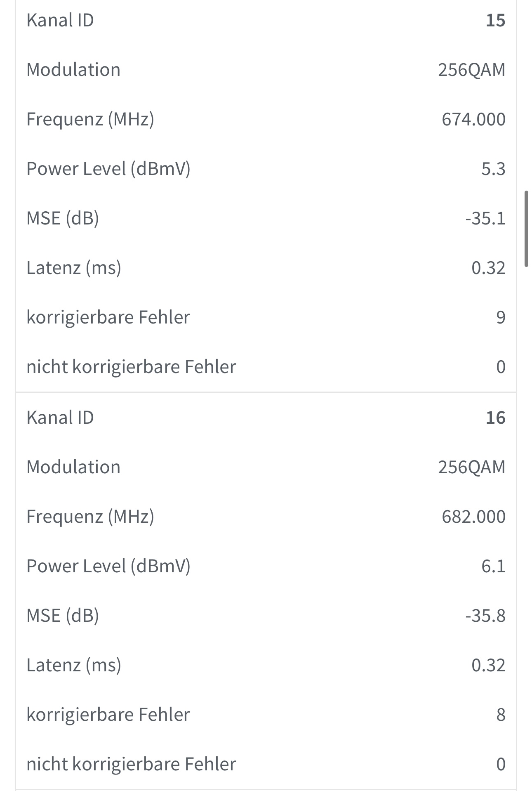
Task: Select the Kanal ID value 16
Action: tap(495, 418)
